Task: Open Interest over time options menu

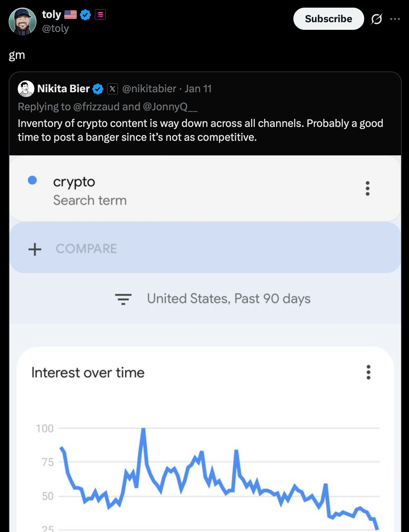Action: [368, 372]
